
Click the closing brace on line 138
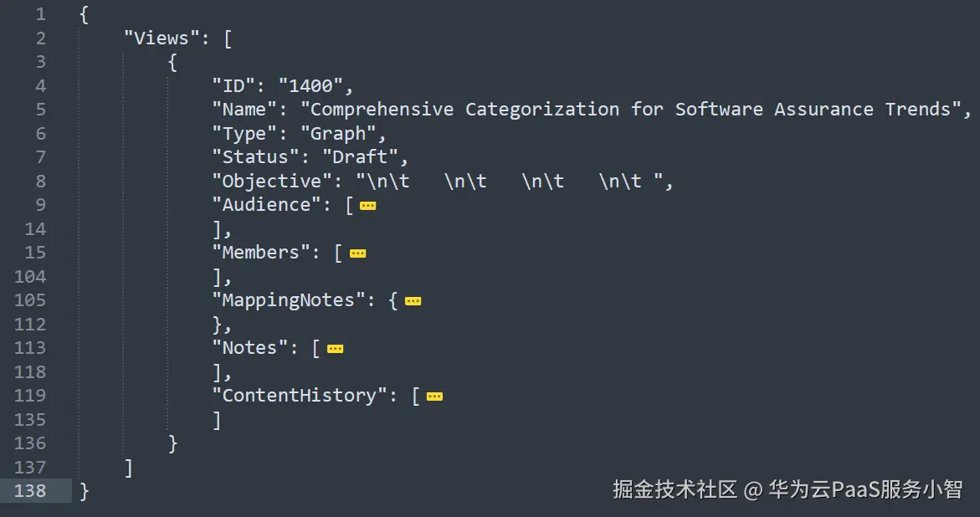point(84,491)
